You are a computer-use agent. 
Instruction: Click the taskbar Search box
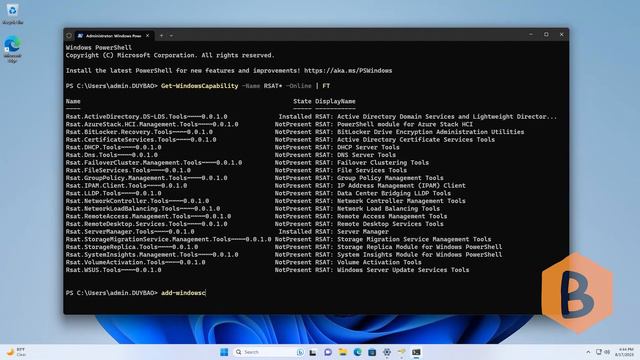[269, 352]
